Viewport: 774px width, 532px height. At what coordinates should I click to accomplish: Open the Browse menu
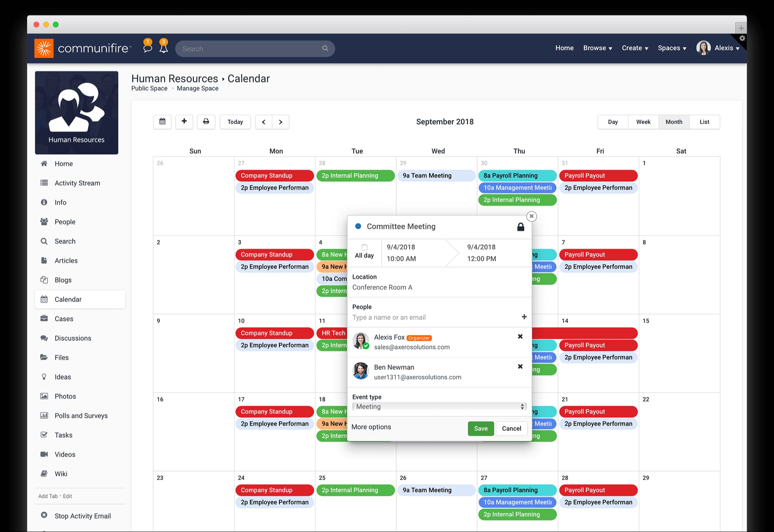click(597, 48)
